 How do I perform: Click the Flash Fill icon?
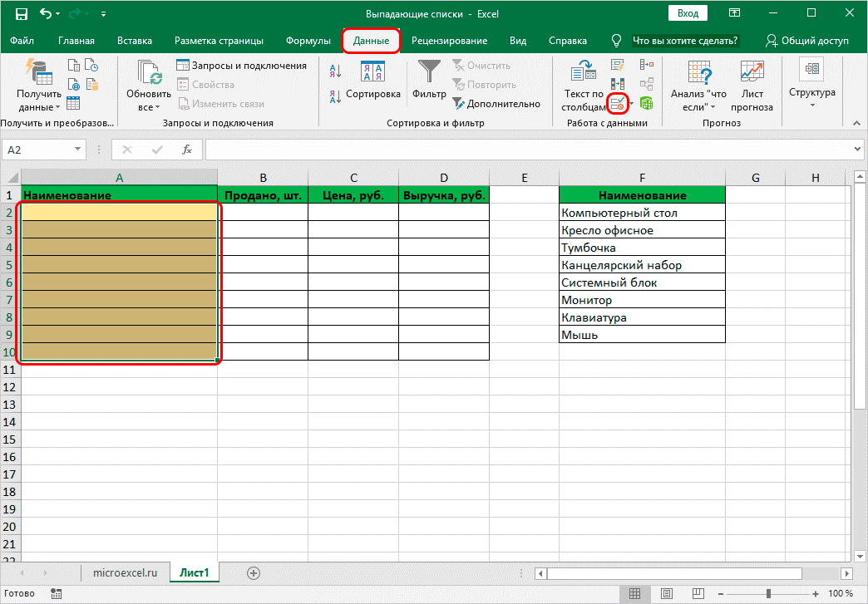(618, 65)
